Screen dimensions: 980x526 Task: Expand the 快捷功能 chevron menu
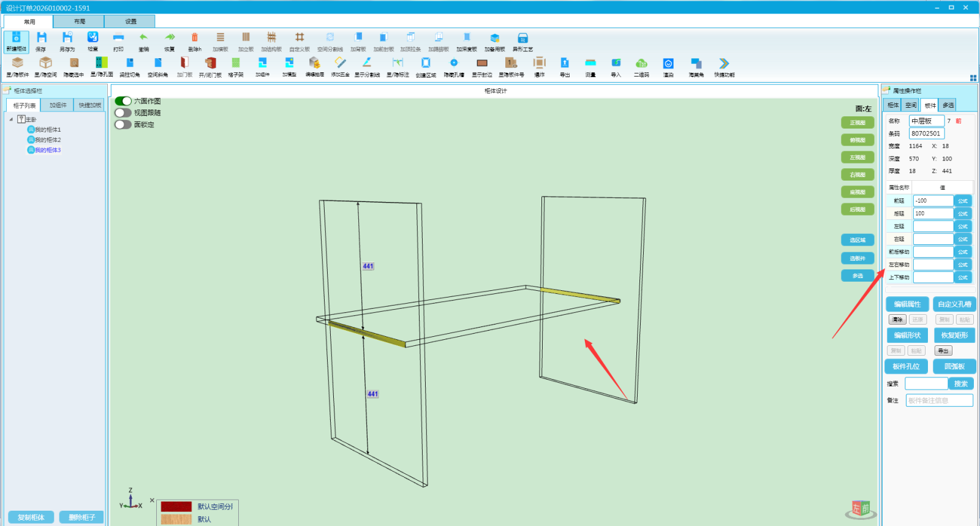pyautogui.click(x=724, y=66)
